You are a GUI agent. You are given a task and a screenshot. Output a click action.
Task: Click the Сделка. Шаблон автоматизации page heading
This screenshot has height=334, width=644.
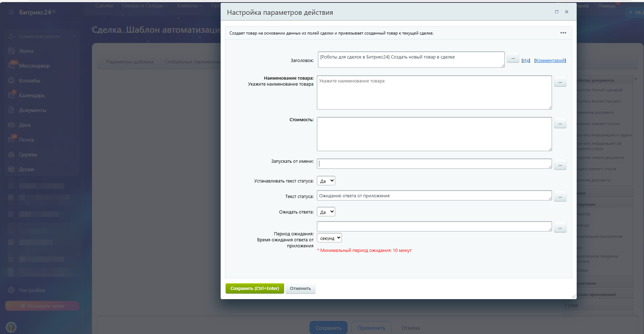pyautogui.click(x=156, y=30)
